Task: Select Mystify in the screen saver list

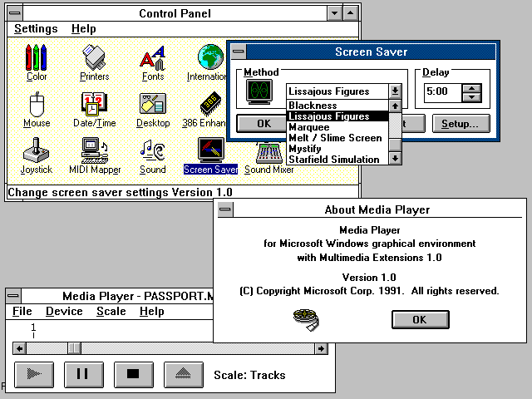Action: tap(304, 149)
